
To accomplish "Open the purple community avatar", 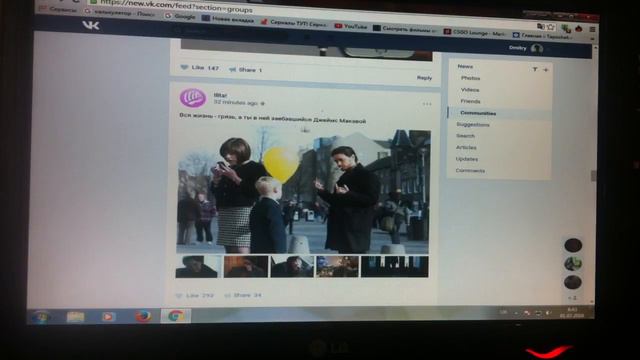I will tap(193, 98).
